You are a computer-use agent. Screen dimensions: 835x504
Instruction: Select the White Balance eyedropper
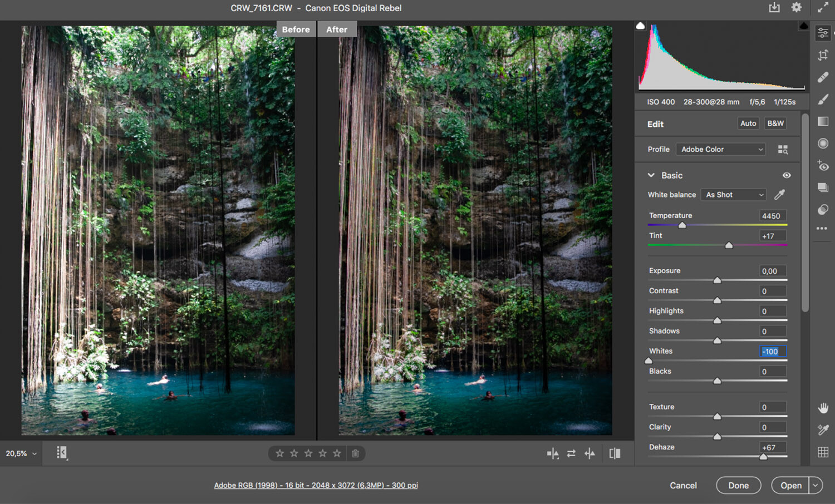(x=779, y=195)
